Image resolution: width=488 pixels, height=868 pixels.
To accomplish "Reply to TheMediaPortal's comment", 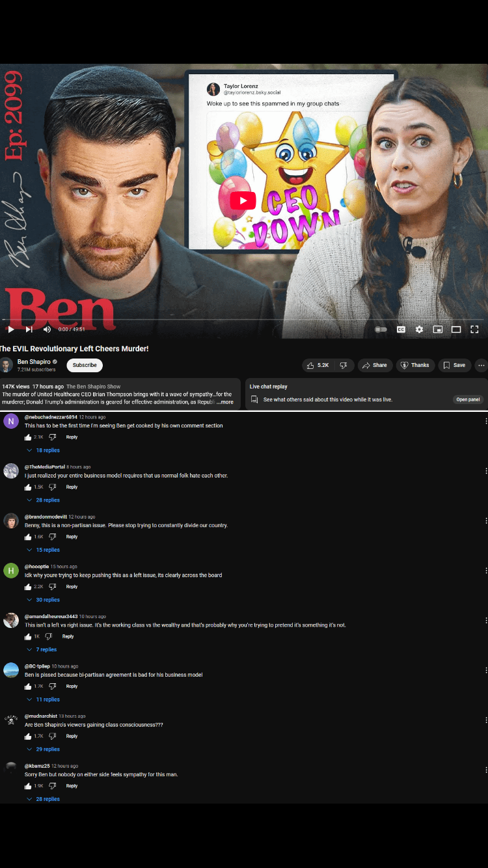I will pyautogui.click(x=72, y=487).
